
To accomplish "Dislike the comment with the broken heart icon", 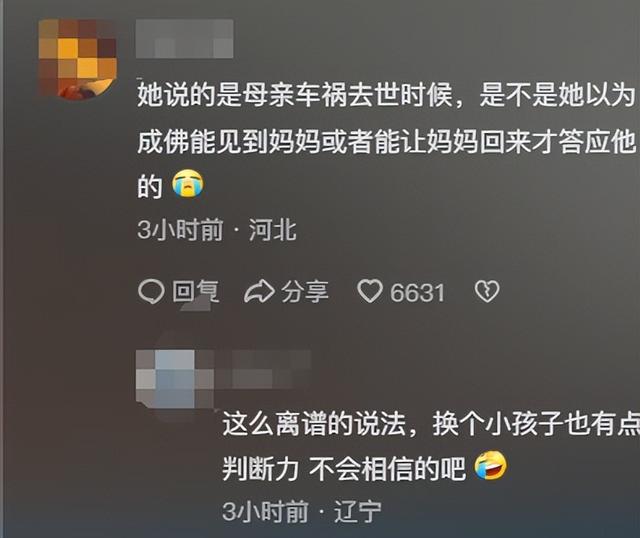I will [487, 291].
